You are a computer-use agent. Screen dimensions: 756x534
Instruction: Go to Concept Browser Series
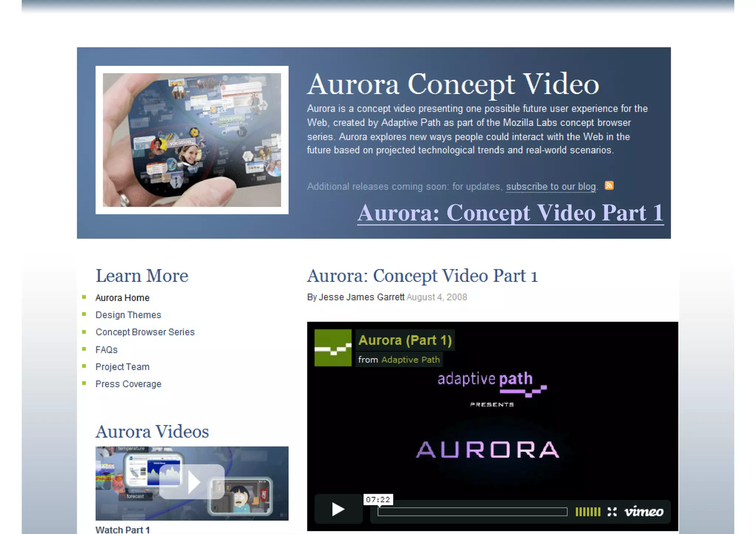(x=145, y=332)
